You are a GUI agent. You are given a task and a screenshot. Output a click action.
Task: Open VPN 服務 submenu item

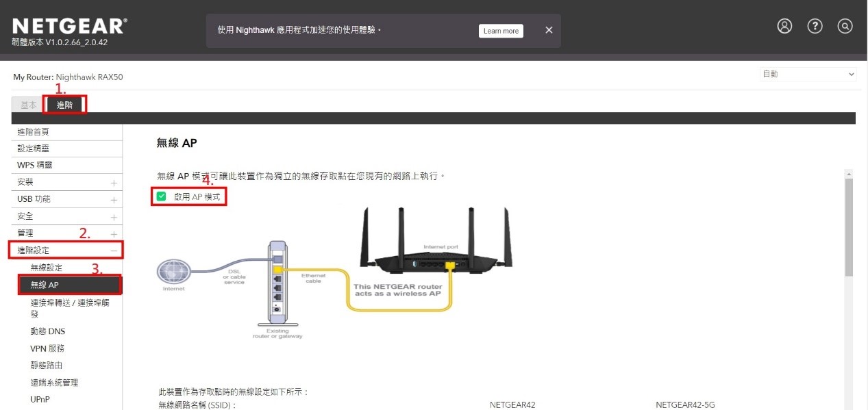point(47,348)
